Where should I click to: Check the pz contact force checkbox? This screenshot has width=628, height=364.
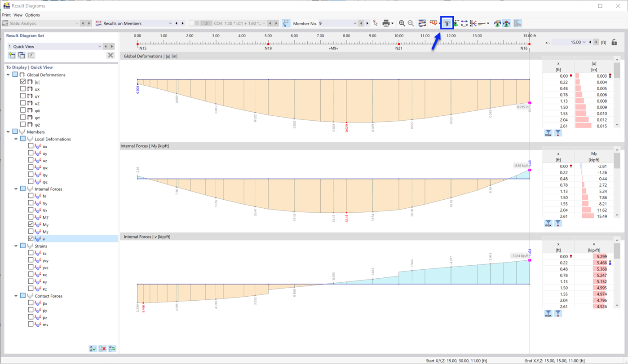pos(31,317)
